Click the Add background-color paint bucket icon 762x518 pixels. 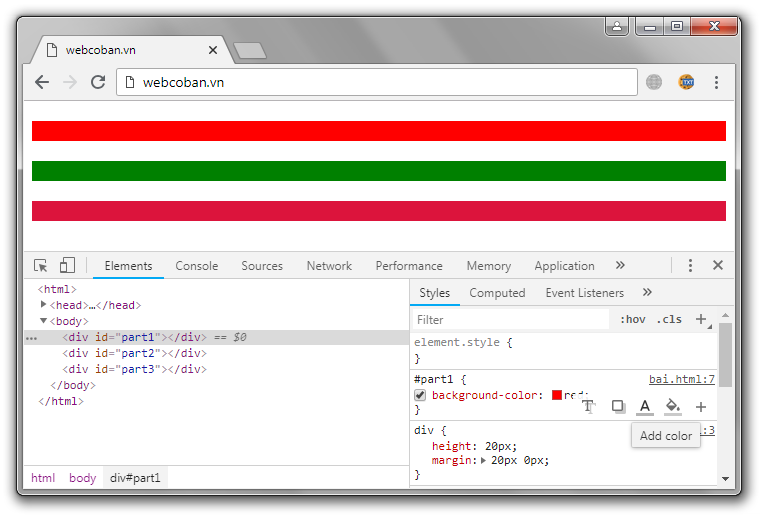673,407
